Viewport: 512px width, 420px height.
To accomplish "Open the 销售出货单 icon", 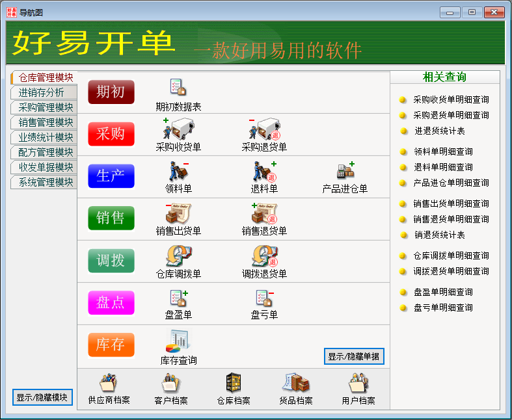I will click(x=178, y=214).
